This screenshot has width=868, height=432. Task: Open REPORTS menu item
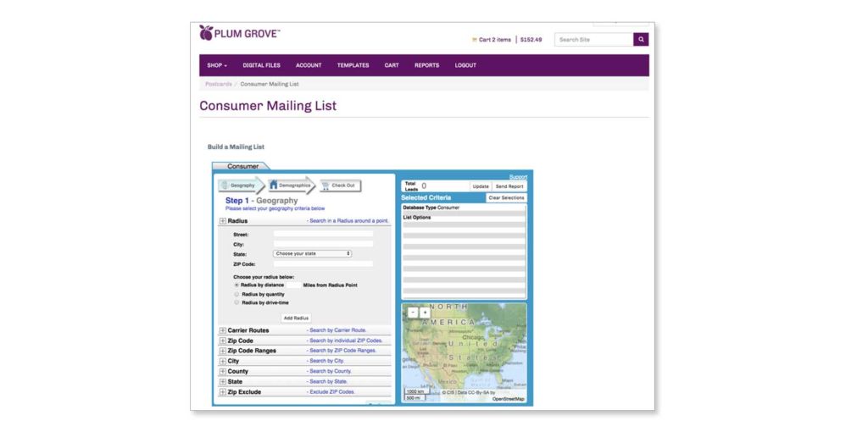(427, 65)
